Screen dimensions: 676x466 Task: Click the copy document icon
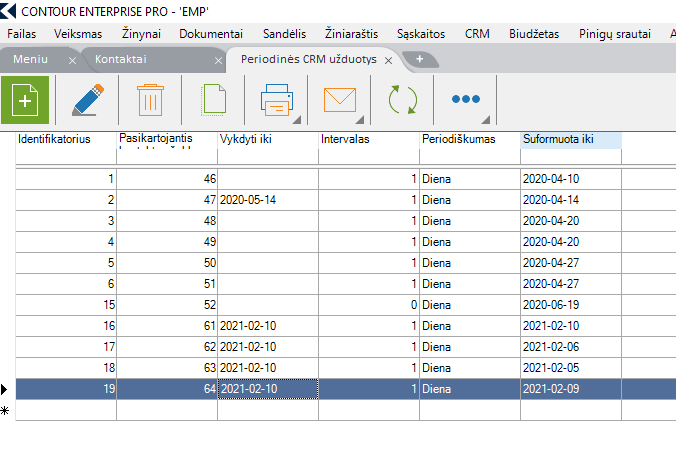213,101
